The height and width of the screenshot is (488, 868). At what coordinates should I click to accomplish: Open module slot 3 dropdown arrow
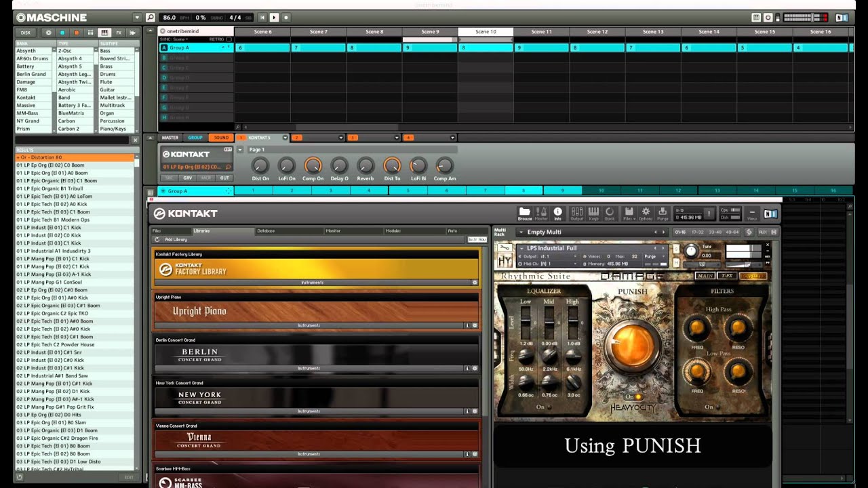pos(397,138)
